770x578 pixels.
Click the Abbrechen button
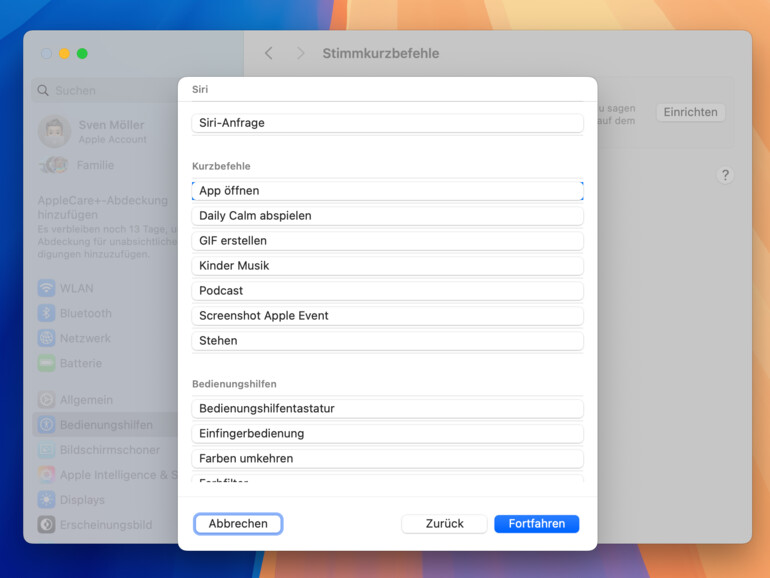point(238,523)
